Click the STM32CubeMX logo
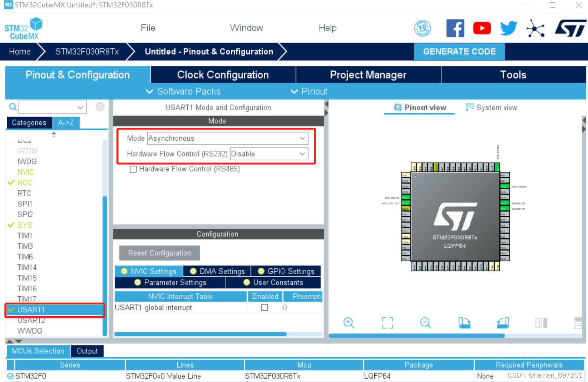The image size is (588, 382). pyautogui.click(x=23, y=29)
